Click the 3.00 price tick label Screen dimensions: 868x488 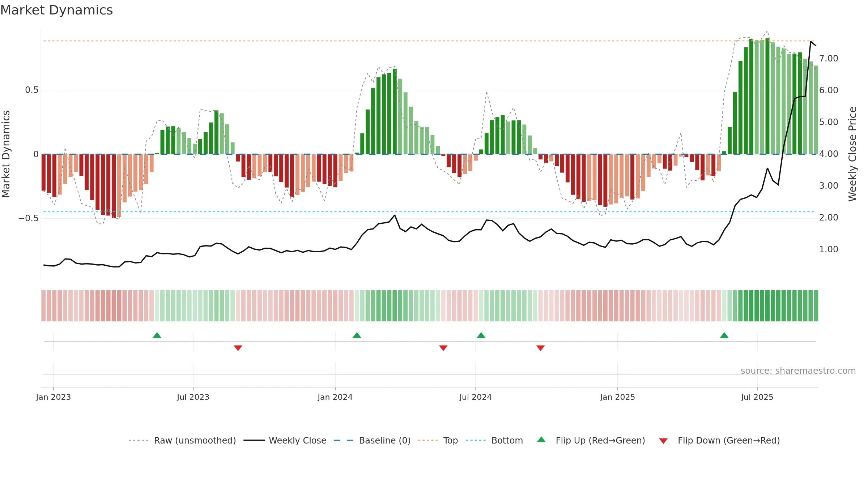pos(829,185)
